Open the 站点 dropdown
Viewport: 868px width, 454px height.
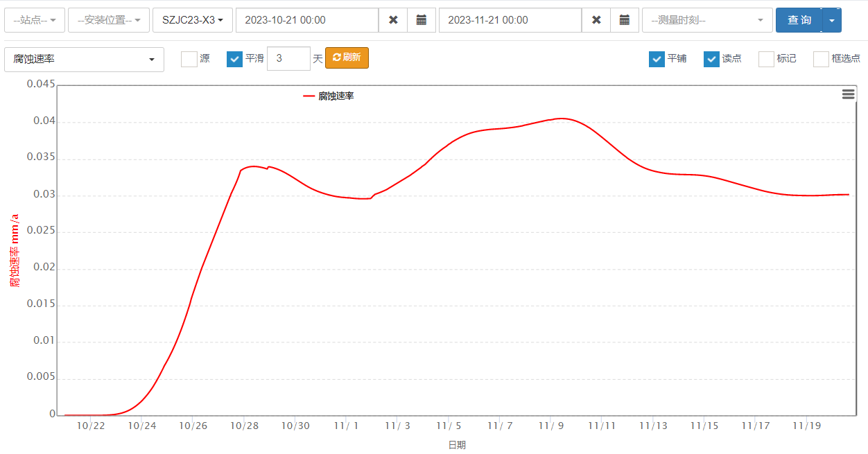(35, 20)
